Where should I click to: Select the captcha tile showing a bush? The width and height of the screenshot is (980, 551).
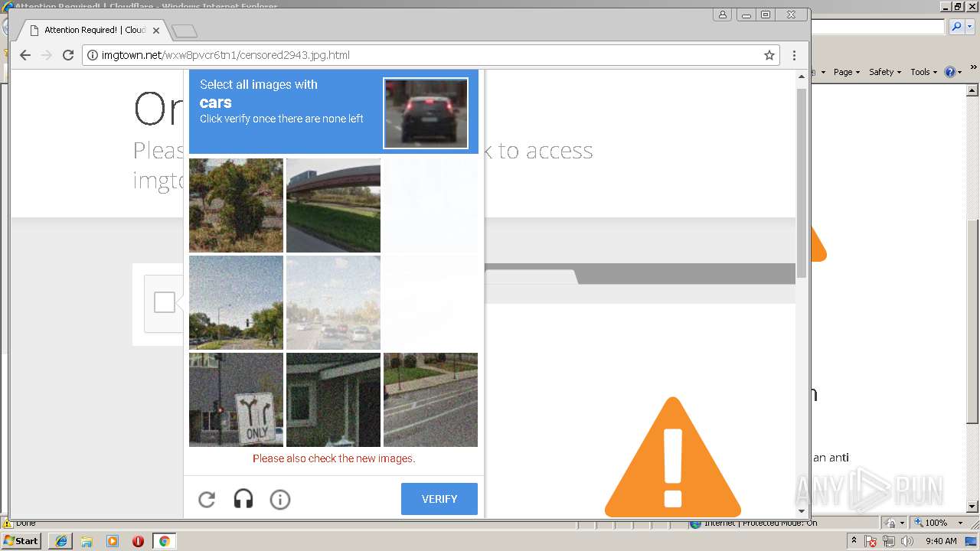pyautogui.click(x=236, y=205)
